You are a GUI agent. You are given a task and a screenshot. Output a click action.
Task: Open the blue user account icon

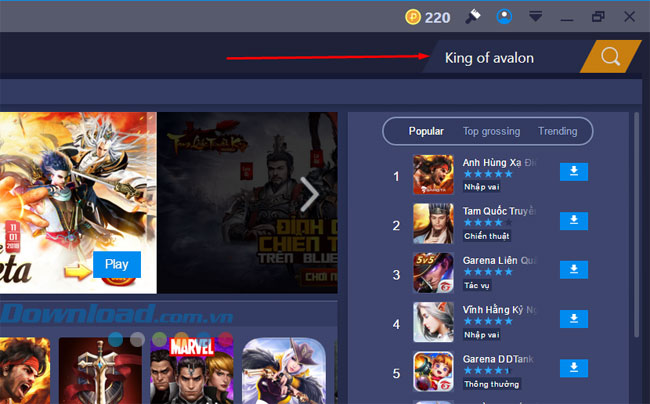(505, 16)
